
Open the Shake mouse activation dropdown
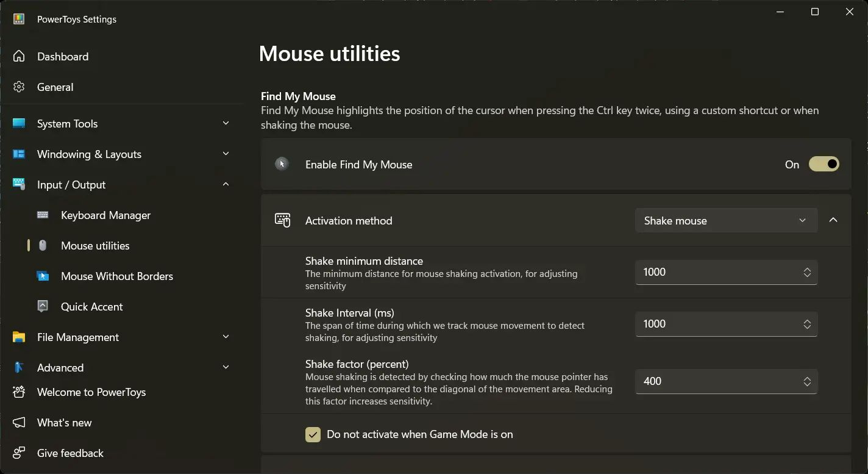click(x=726, y=220)
